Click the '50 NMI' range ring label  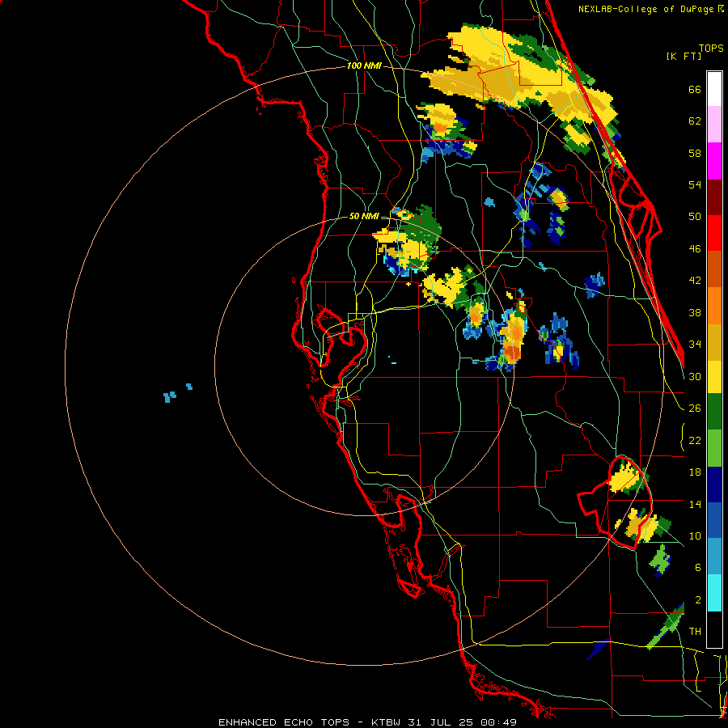(364, 216)
